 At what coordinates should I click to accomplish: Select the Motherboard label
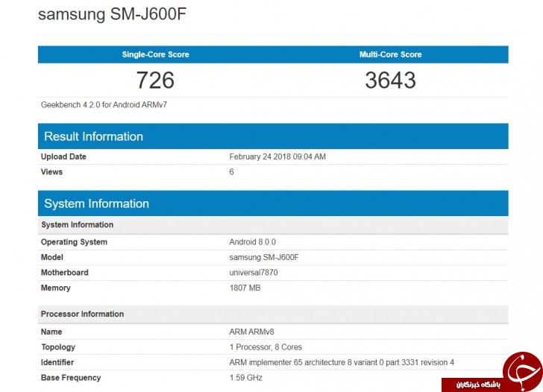click(64, 273)
